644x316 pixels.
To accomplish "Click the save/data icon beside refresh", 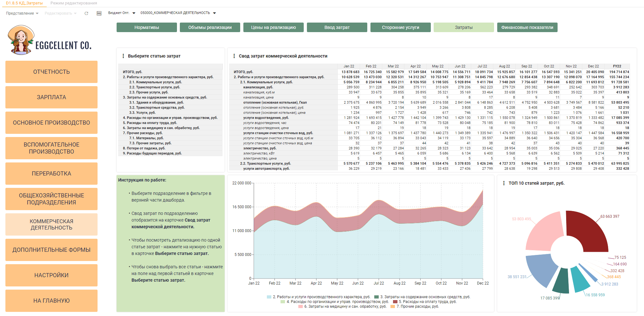I will click(x=99, y=13).
